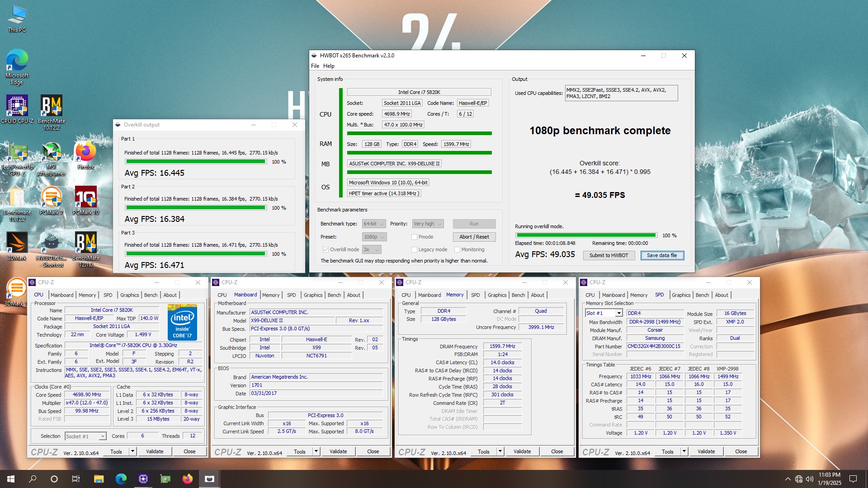Open the HWBOT x265 Shortcut desktop icon
868x488 pixels.
tap(52, 250)
